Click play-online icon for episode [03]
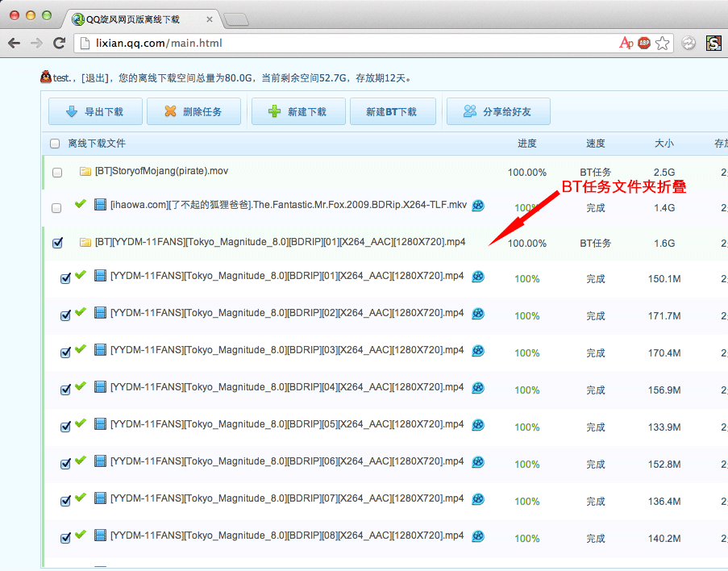Screen dimensions: 728x571 coord(478,351)
